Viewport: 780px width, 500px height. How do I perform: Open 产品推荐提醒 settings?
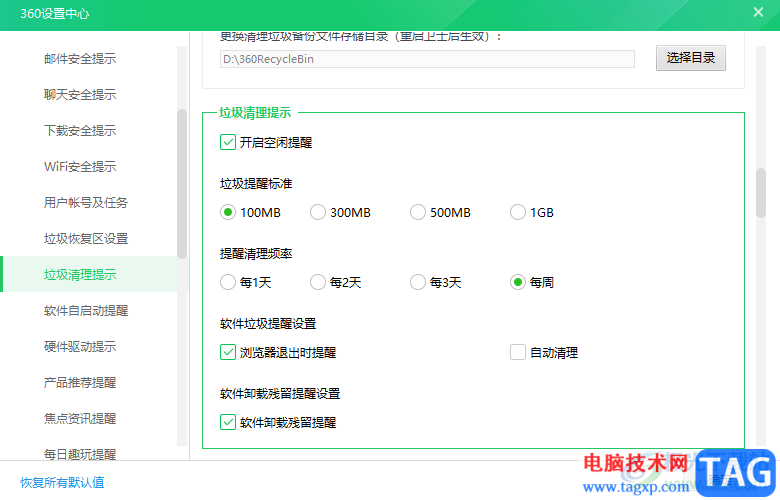point(80,382)
